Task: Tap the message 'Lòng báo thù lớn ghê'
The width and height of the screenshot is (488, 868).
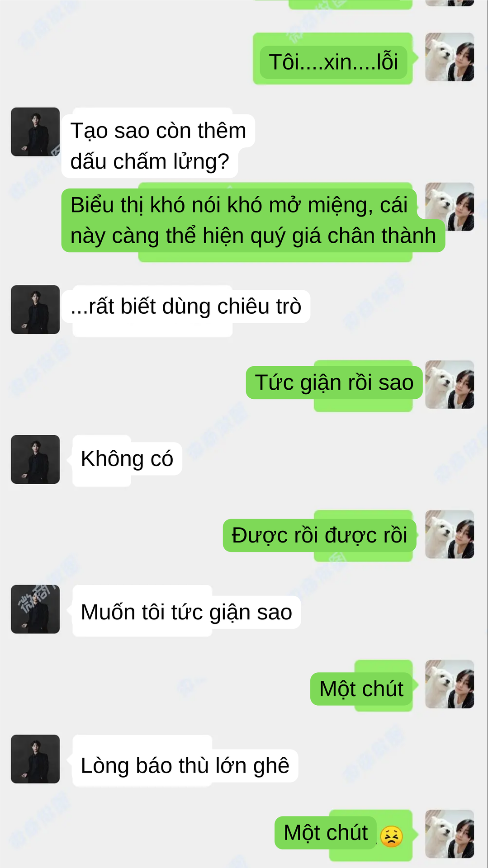Action: (x=185, y=766)
